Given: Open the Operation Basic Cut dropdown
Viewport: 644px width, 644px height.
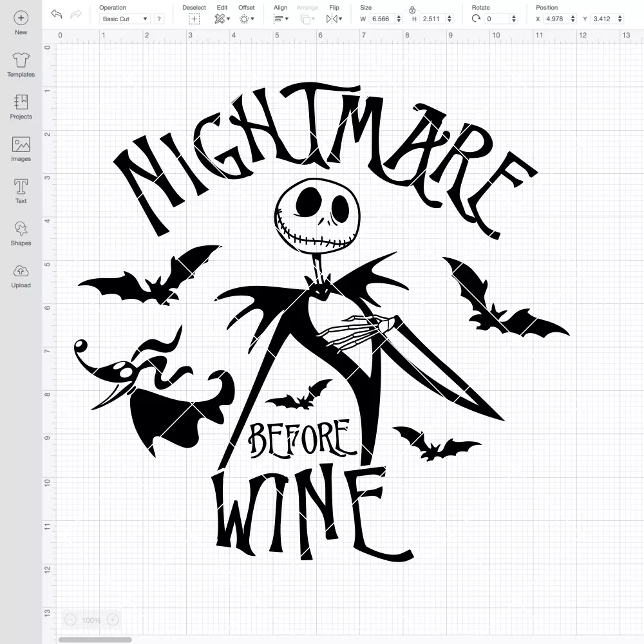Looking at the screenshot, I should (125, 19).
